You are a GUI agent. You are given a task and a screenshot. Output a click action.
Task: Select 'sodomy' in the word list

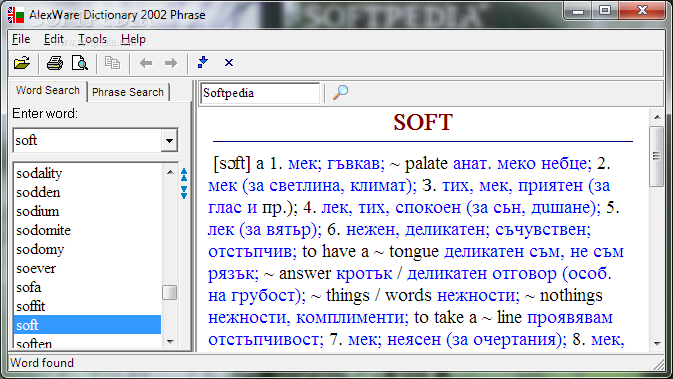pos(88,249)
